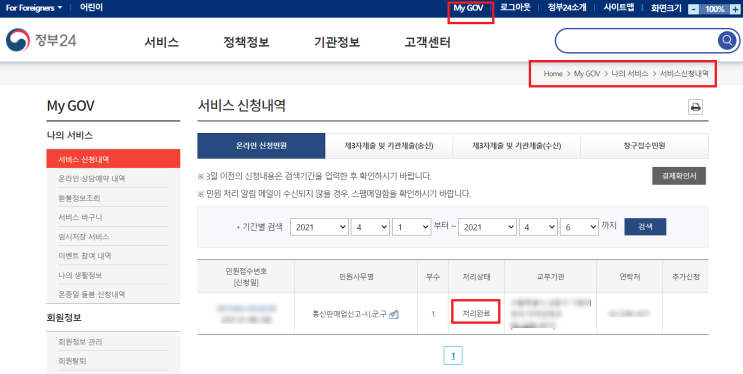The height and width of the screenshot is (374, 743).
Task: Click the 검색 button
Action: coord(645,227)
